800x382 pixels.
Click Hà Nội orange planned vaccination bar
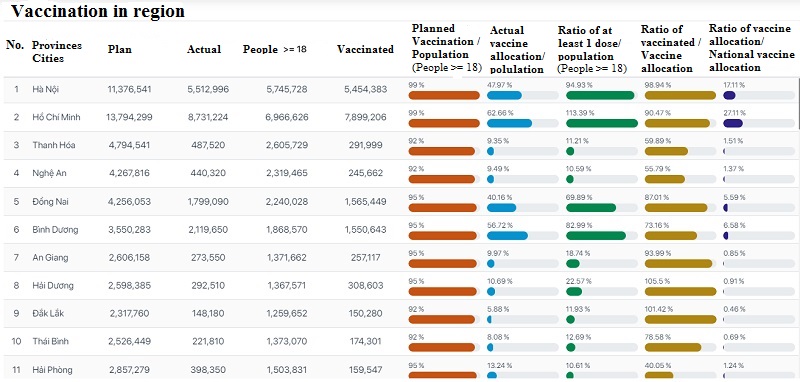click(x=444, y=95)
